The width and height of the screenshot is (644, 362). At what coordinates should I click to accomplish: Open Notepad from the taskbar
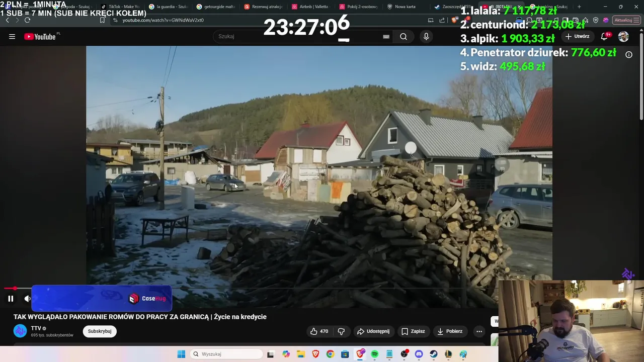tap(389, 354)
